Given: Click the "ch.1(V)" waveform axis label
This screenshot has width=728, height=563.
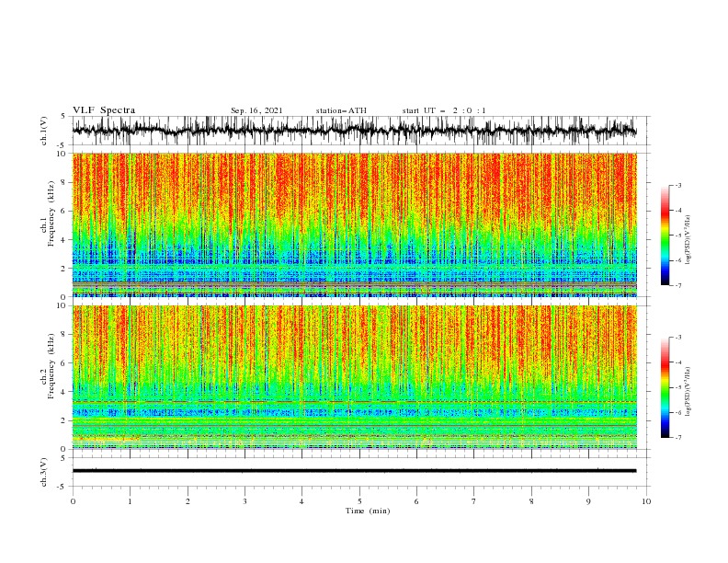Looking at the screenshot, I should [x=44, y=131].
